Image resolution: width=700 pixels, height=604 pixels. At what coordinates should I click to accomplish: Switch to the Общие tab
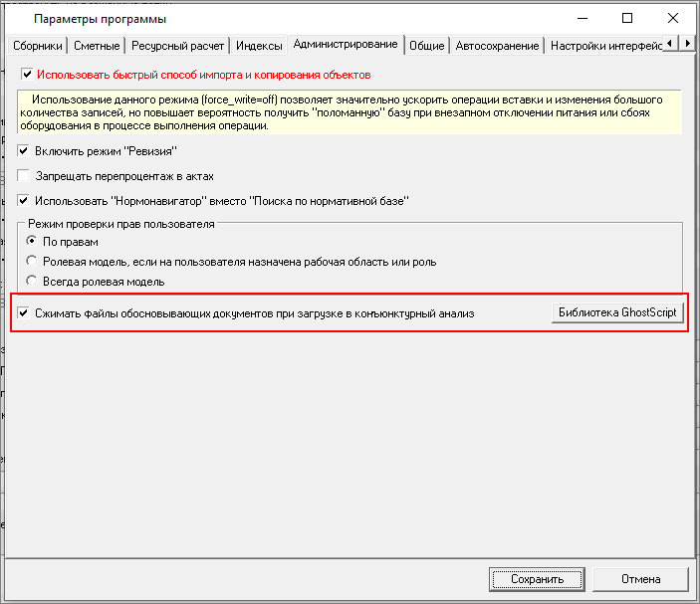(426, 46)
